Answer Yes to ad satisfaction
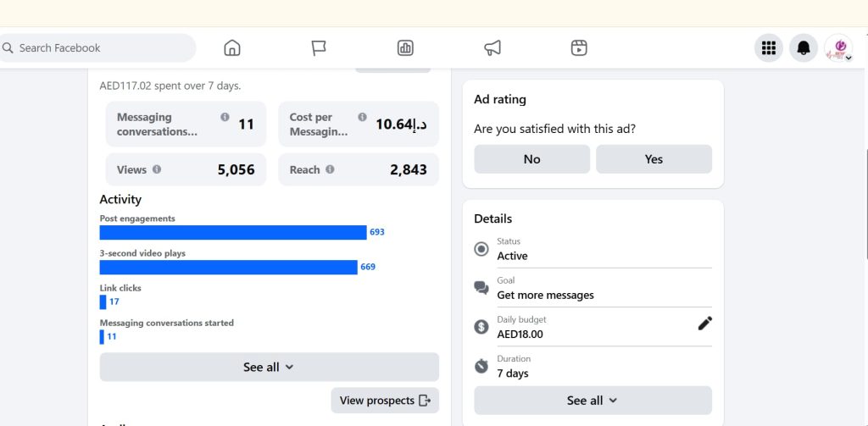Viewport: 868px width, 426px height. click(x=654, y=159)
